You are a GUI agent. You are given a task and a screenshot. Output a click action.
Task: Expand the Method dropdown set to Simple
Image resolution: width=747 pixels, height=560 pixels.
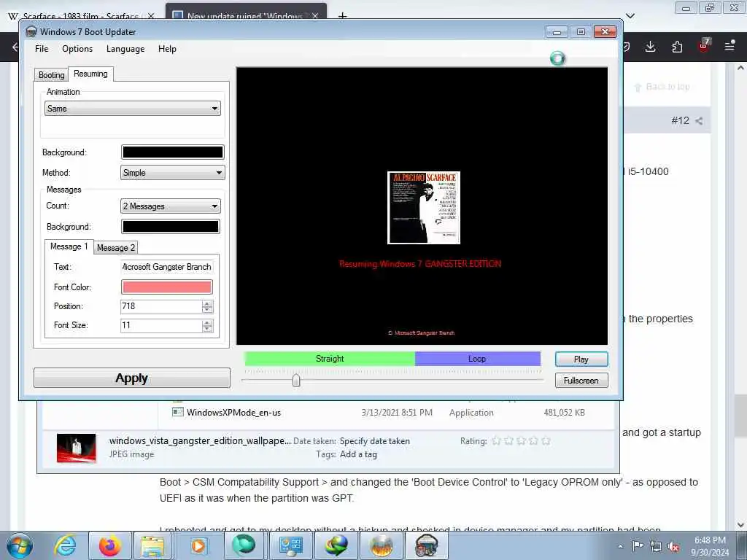coord(172,172)
